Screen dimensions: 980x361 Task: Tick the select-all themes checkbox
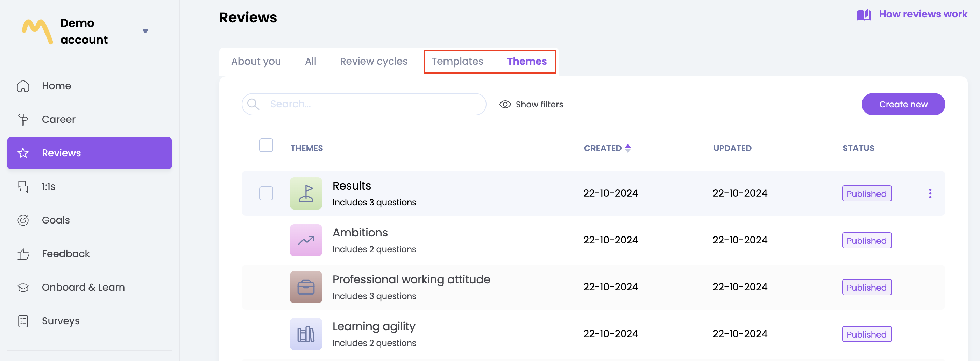(266, 145)
